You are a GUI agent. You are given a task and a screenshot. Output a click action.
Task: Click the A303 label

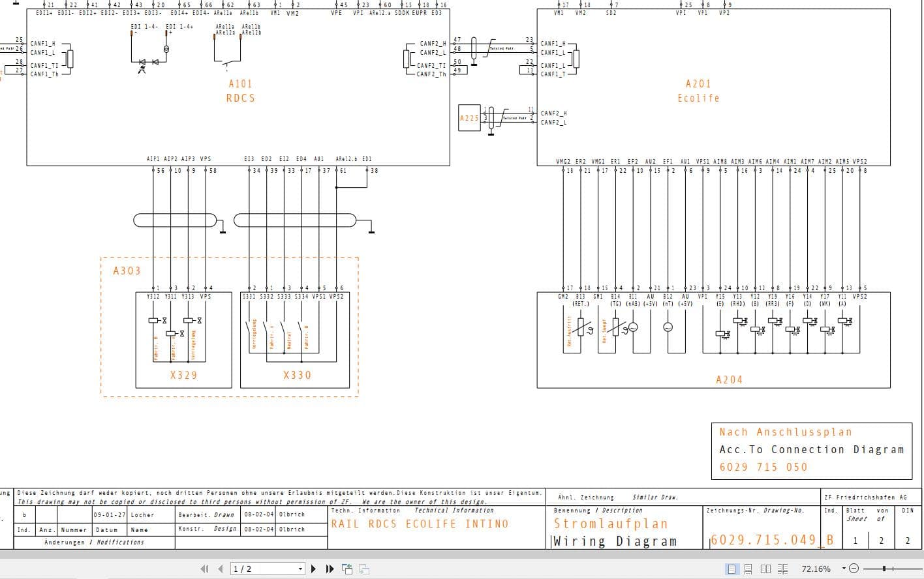click(127, 271)
